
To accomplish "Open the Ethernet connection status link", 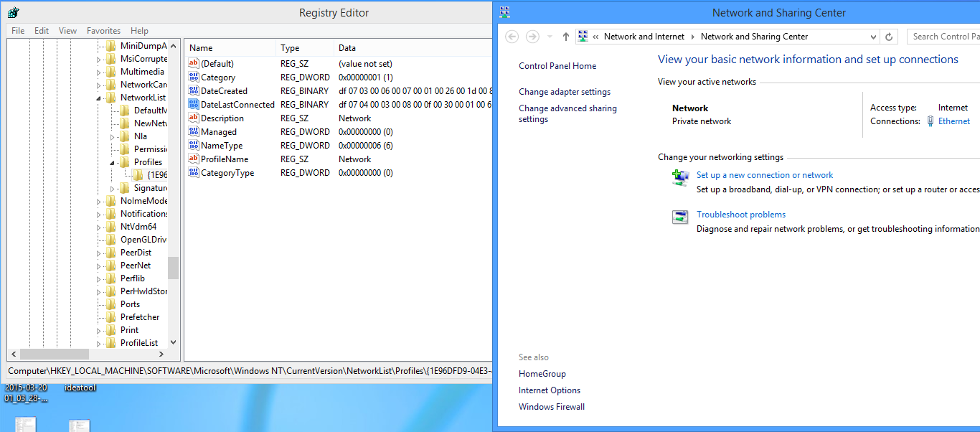I will click(954, 121).
